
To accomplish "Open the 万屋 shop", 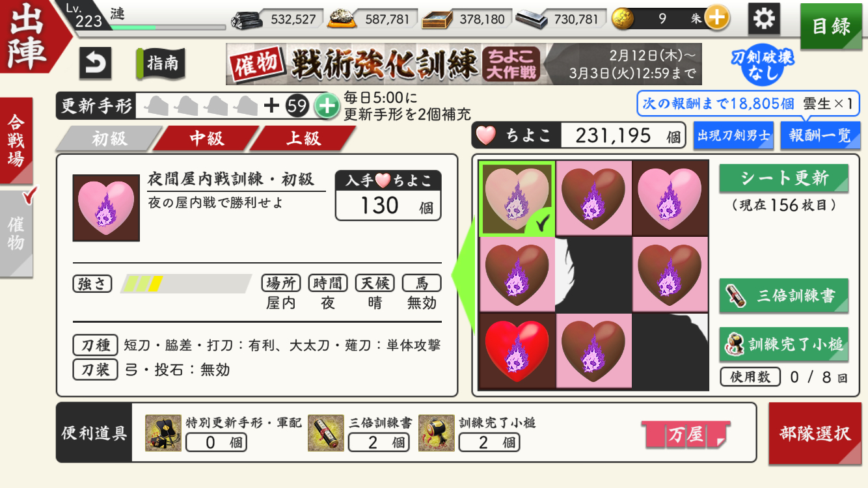I will [686, 435].
